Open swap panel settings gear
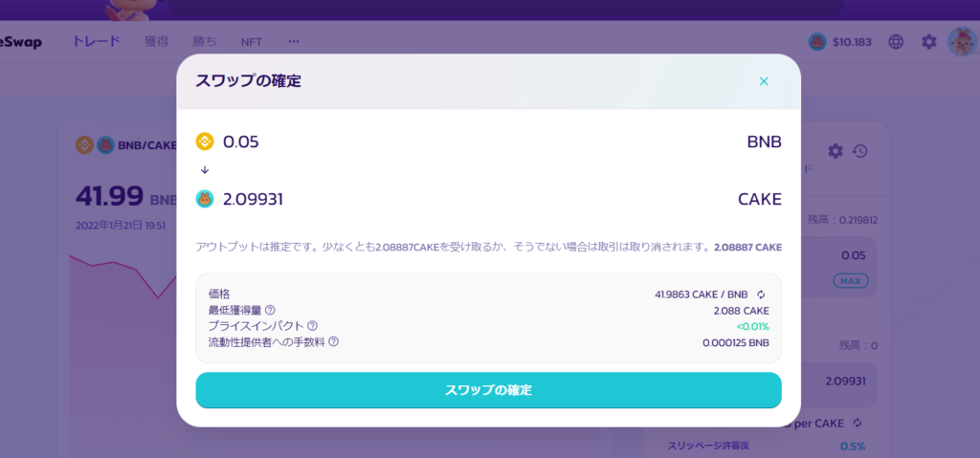Screen dimensions: 980x458 [835, 151]
